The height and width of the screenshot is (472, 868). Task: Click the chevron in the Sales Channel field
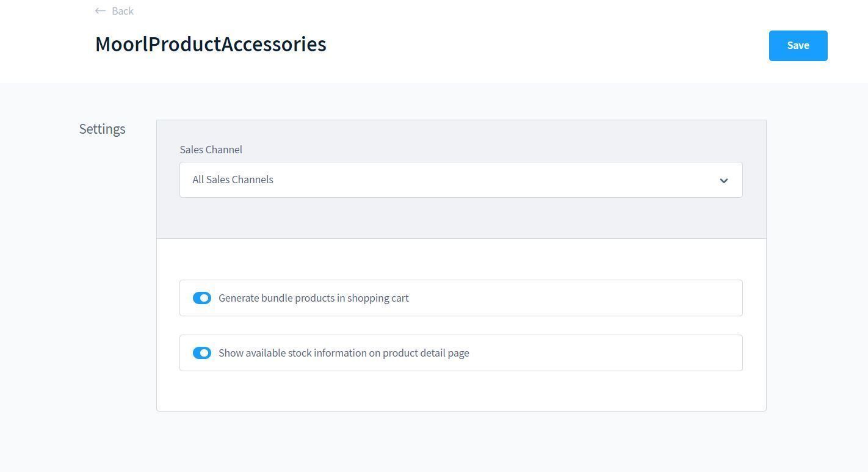point(723,180)
